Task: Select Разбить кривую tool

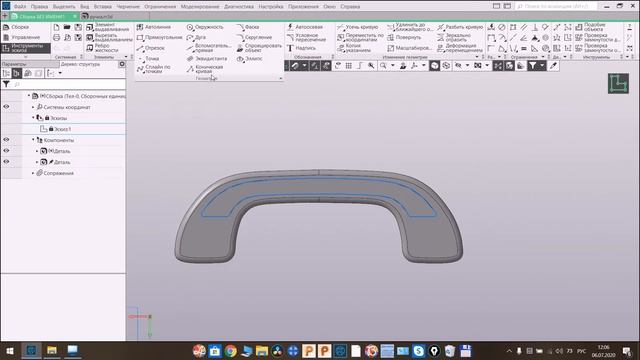Action: coord(460,27)
